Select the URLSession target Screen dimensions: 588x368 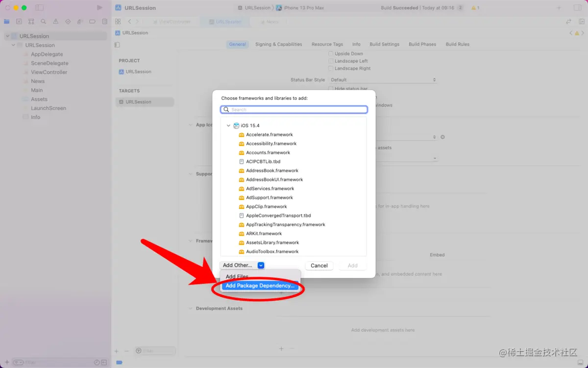(145, 102)
